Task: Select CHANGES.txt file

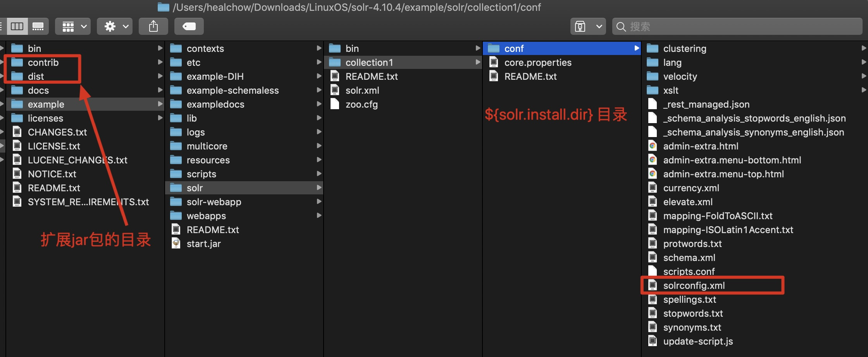Action: [x=85, y=132]
